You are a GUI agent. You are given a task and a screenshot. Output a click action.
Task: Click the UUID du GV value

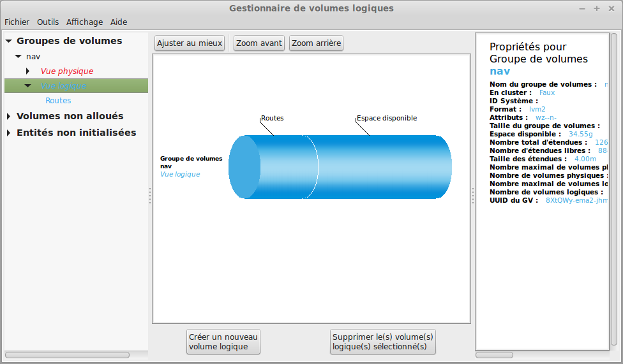(x=576, y=200)
